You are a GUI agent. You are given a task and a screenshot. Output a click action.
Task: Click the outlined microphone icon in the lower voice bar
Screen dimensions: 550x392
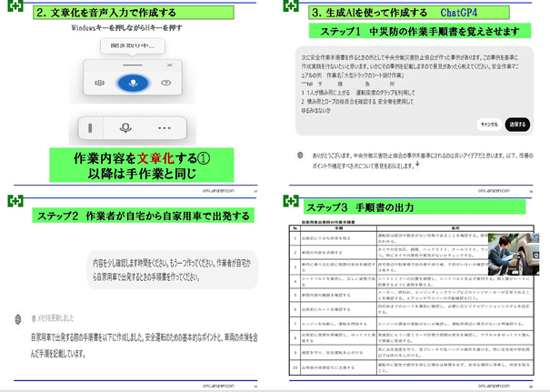pyautogui.click(x=125, y=127)
